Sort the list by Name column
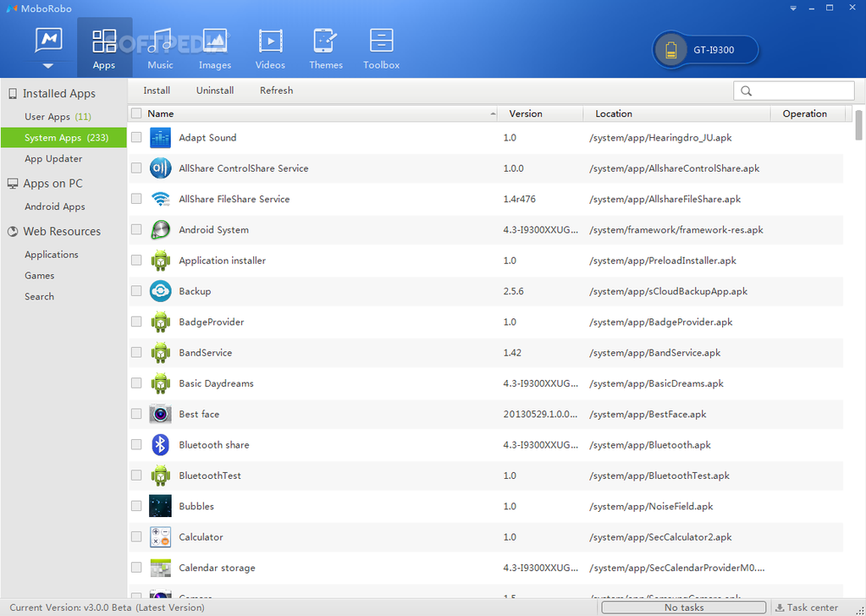The width and height of the screenshot is (866, 616). click(x=312, y=113)
